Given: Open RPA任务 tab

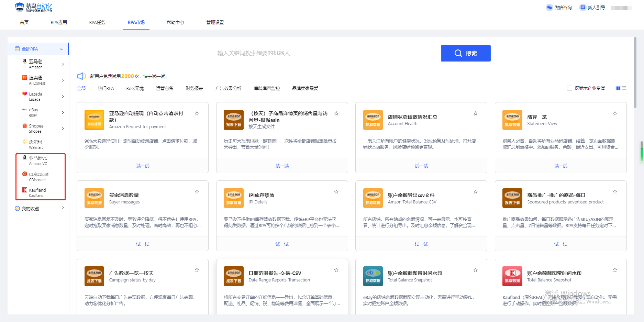Looking at the screenshot, I should pyautogui.click(x=97, y=22).
